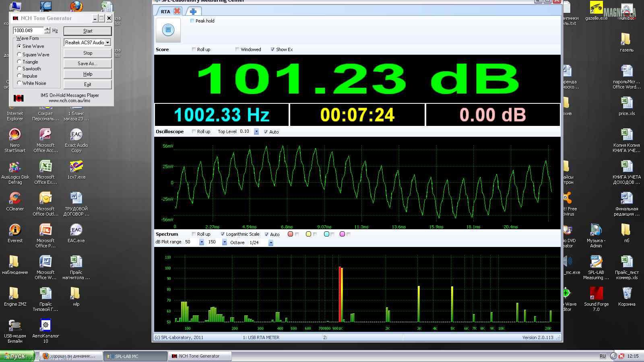Expand the Octave 1/24 dropdown
This screenshot has height=362, width=644.
coord(271,243)
